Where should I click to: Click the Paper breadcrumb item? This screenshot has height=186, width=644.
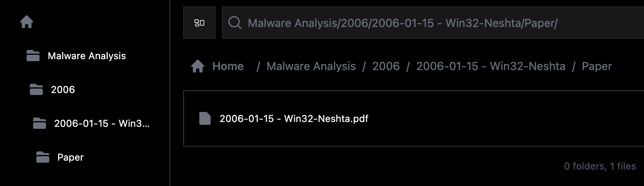click(x=597, y=66)
